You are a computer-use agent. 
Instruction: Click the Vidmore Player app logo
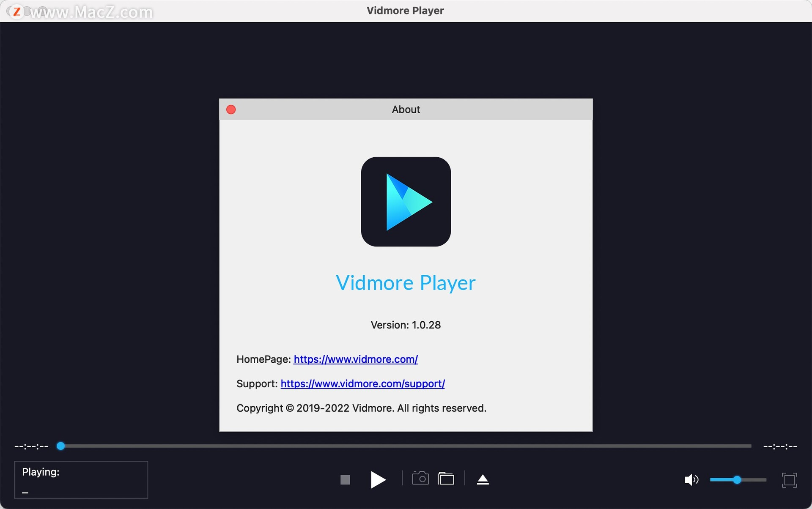tap(406, 202)
